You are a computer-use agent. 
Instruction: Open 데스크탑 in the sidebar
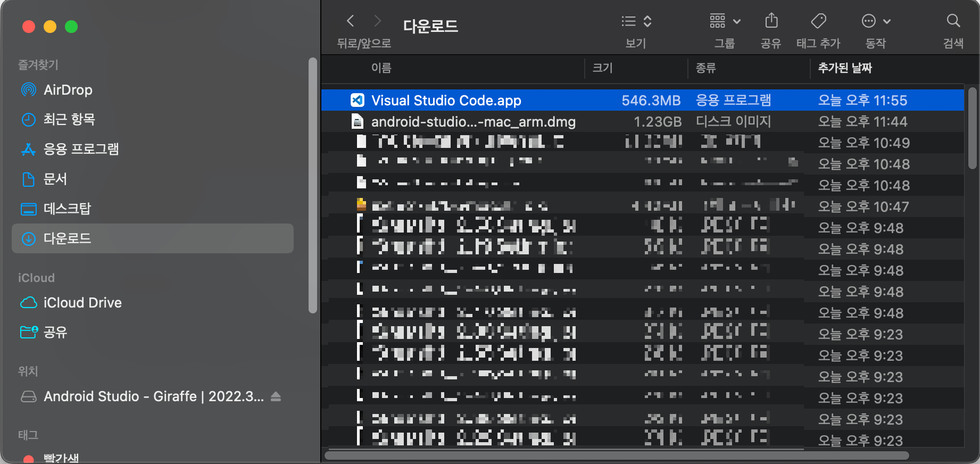[152, 209]
